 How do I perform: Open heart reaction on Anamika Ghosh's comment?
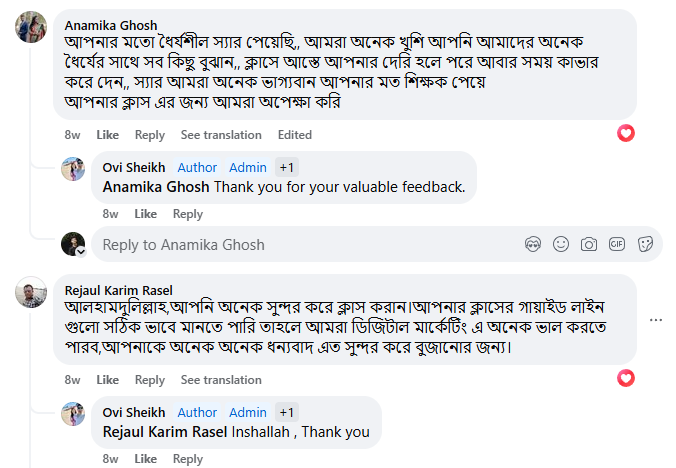[x=626, y=133]
